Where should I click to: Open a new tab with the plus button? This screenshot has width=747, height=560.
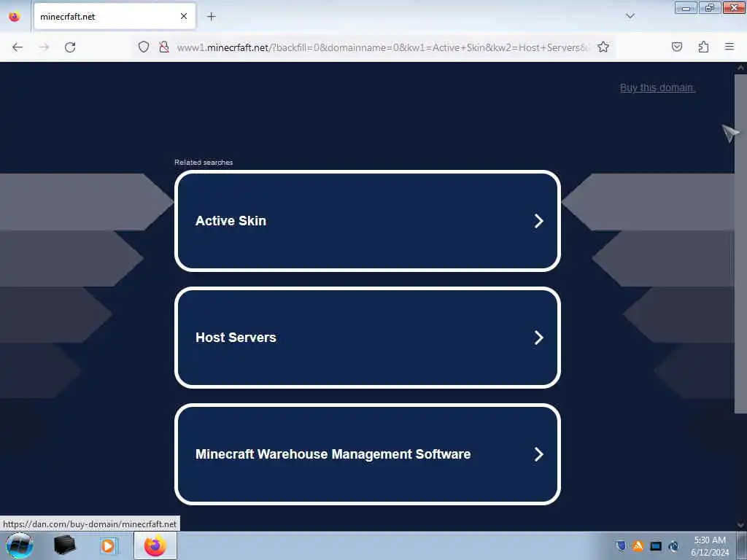coord(212,17)
